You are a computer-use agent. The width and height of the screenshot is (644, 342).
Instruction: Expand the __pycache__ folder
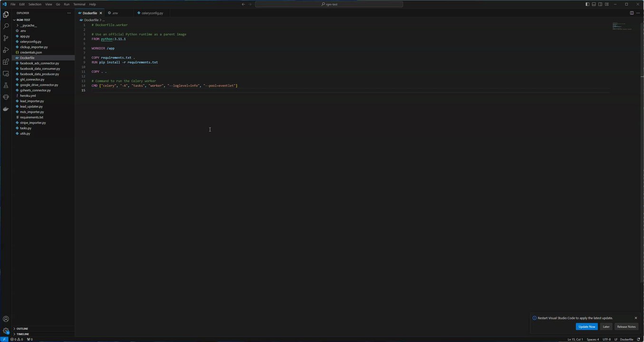pyautogui.click(x=28, y=25)
